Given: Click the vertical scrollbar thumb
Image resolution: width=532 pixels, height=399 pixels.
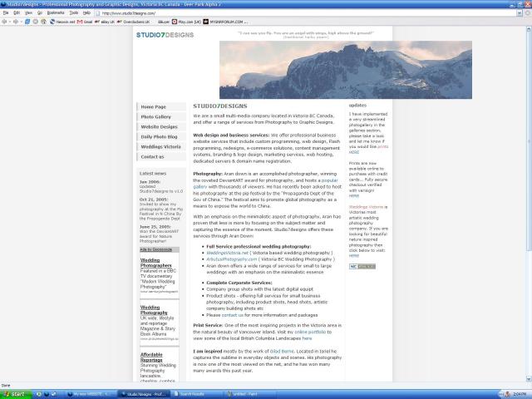Looking at the screenshot, I should [x=529, y=140].
